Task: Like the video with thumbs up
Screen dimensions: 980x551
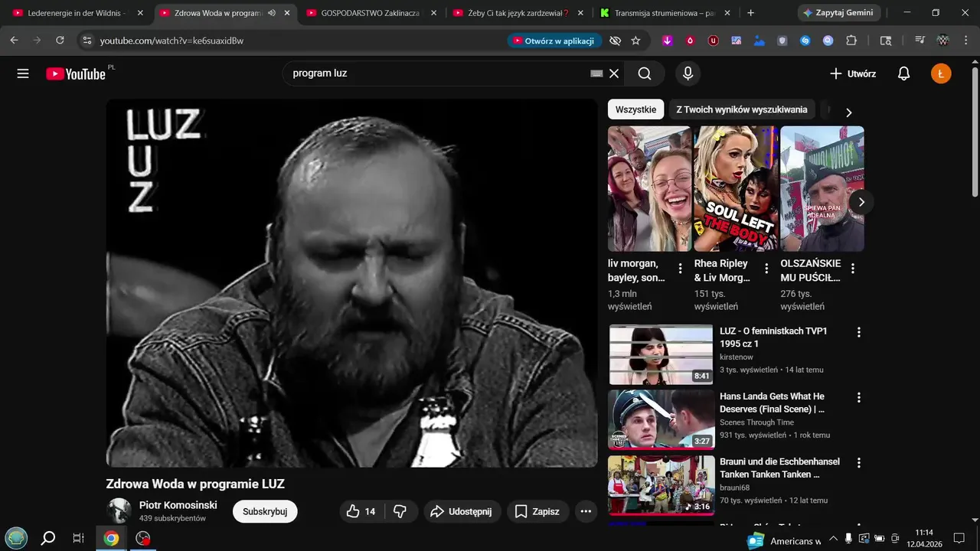Action: coord(361,511)
